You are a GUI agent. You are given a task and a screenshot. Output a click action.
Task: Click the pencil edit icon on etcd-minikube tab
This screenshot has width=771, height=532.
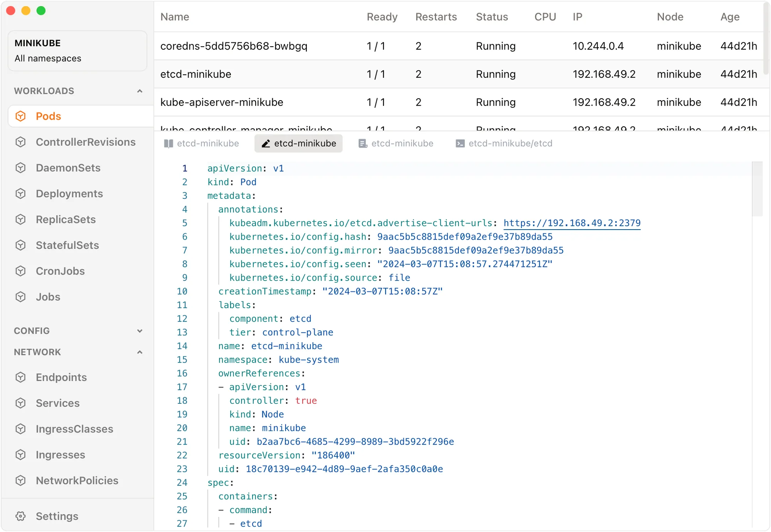[266, 144]
